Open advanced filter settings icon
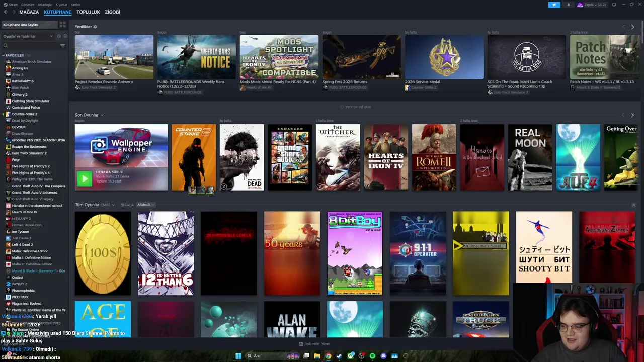Screen dimensions: 644x362 [x=63, y=45]
